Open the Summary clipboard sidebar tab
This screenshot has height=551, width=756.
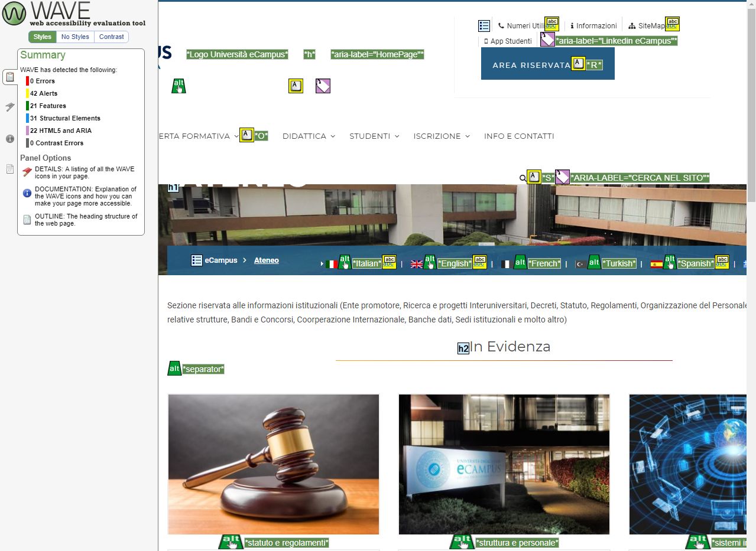[10, 77]
